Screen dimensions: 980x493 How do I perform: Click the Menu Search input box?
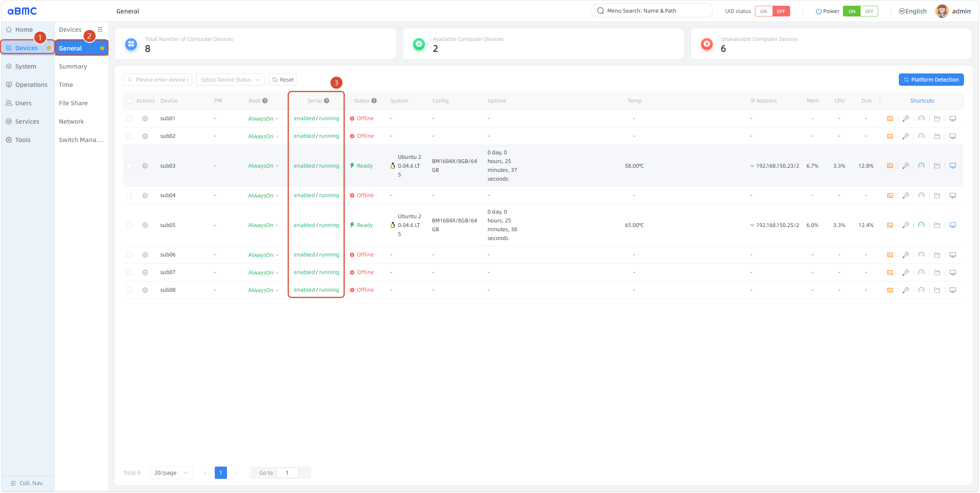click(652, 11)
